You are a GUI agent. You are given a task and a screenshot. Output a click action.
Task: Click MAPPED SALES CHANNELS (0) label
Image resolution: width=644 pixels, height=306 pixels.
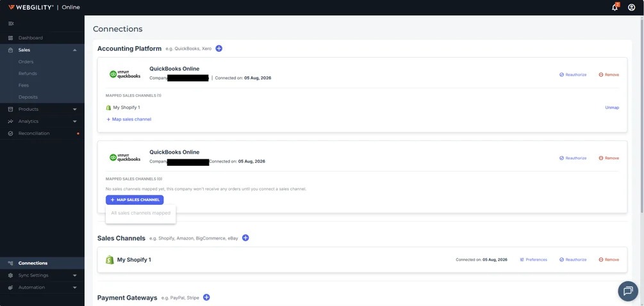(x=134, y=179)
